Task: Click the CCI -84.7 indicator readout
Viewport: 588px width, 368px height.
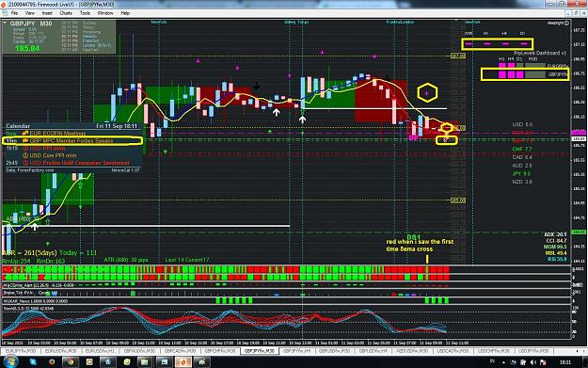Action: click(x=556, y=240)
